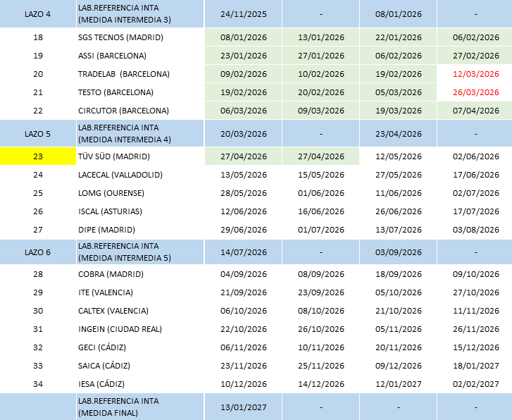Select date 08/09/2026 in COBRA row
The image size is (512, 420).
point(321,274)
